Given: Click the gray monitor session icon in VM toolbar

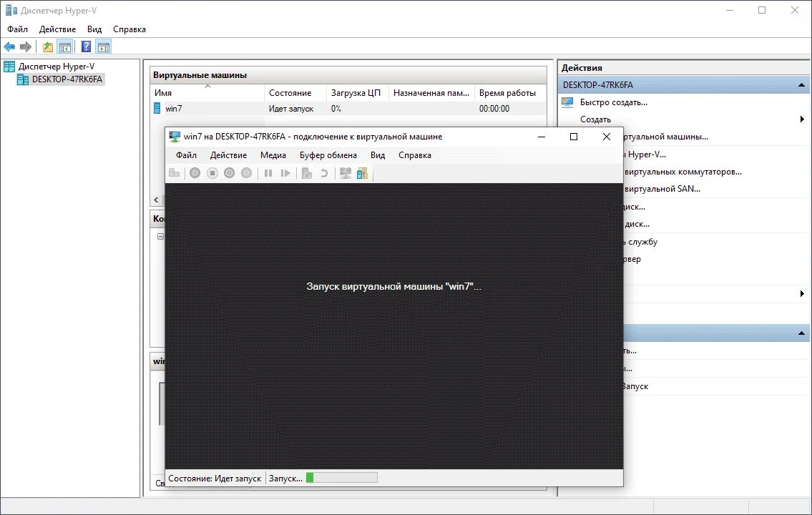Looking at the screenshot, I should click(346, 173).
